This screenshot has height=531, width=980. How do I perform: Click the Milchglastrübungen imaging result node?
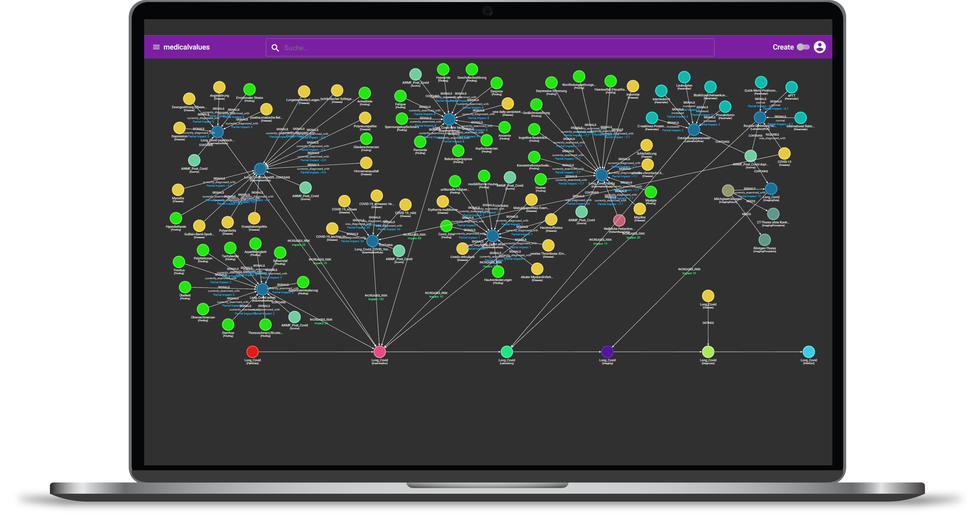pyautogui.click(x=728, y=191)
